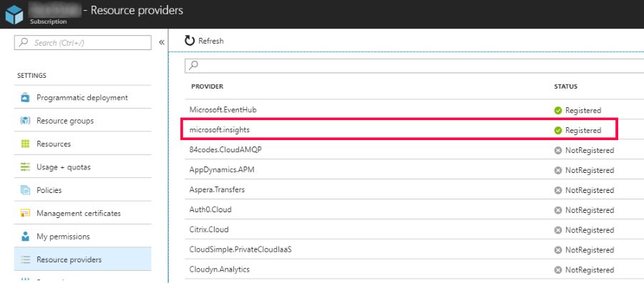
Task: Click Registered status text for microsoft.insights
Action: point(583,131)
